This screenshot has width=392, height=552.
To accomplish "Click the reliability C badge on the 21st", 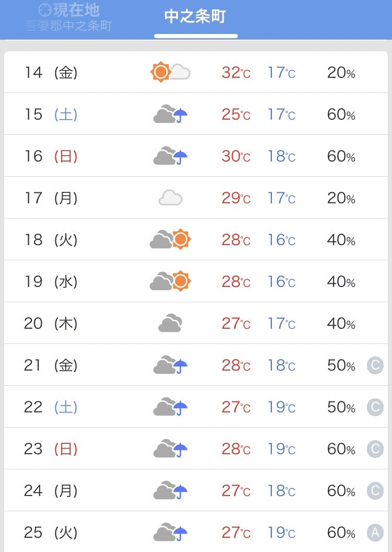I will tap(375, 365).
